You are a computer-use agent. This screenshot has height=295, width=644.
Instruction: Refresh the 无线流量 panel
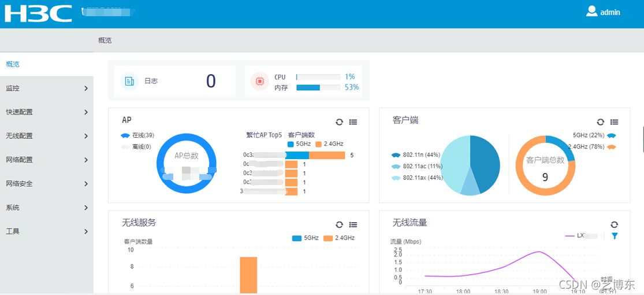614,224
